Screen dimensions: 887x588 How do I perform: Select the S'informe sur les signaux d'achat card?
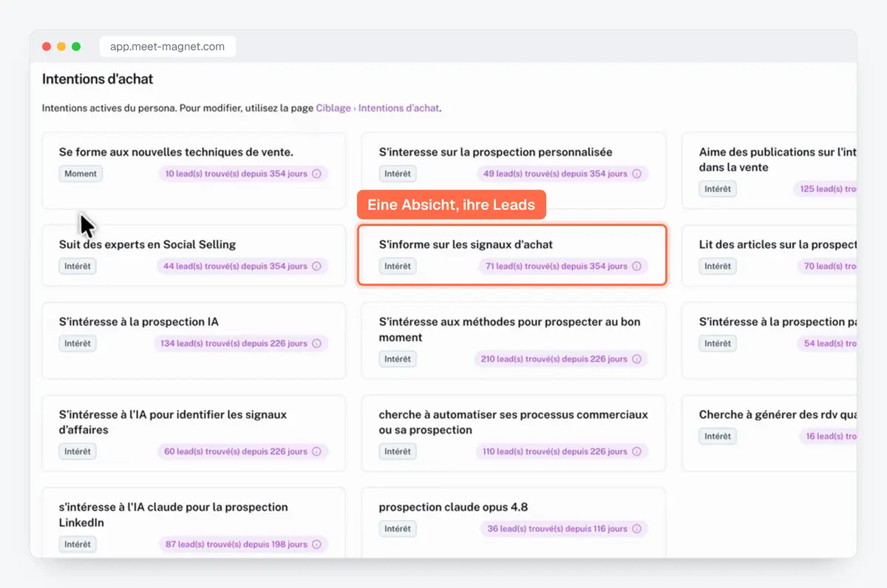point(512,255)
